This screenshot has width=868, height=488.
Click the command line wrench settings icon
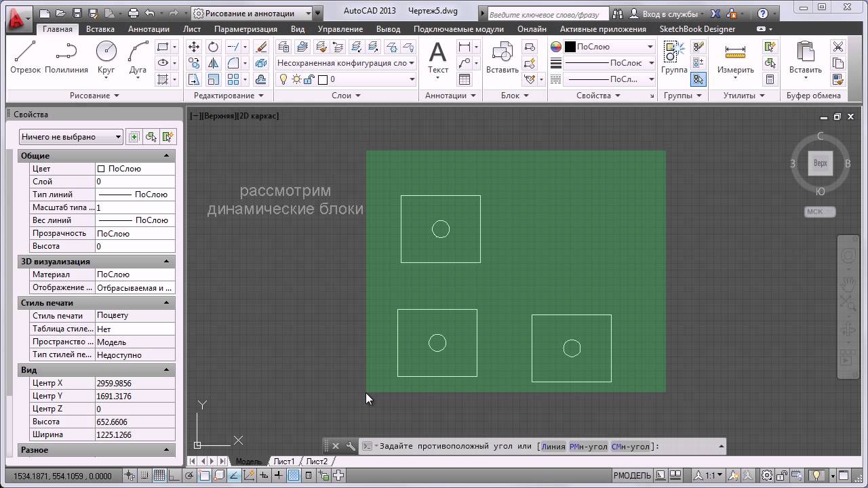pyautogui.click(x=351, y=446)
